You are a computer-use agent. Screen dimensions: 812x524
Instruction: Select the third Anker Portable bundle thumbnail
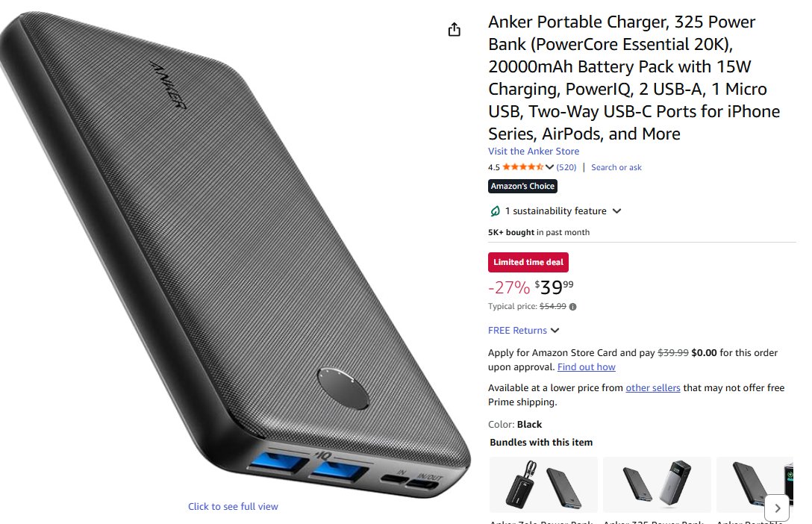click(755, 484)
